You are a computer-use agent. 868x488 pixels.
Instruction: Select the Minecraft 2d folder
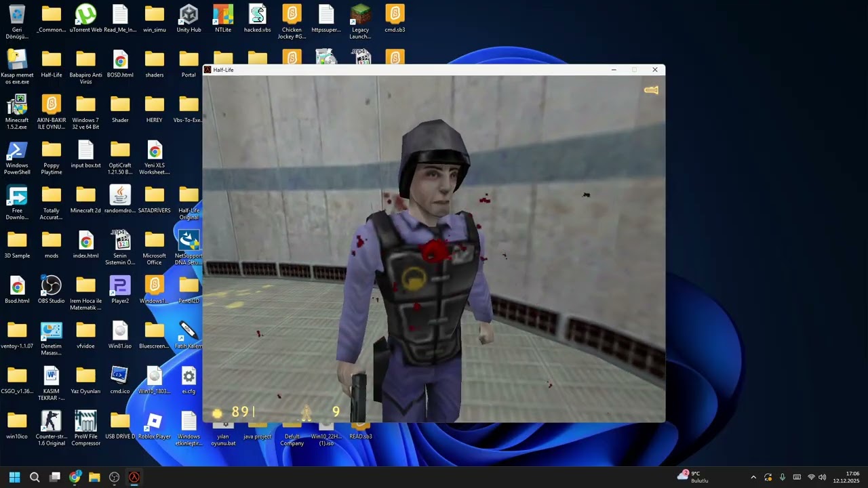tap(85, 200)
